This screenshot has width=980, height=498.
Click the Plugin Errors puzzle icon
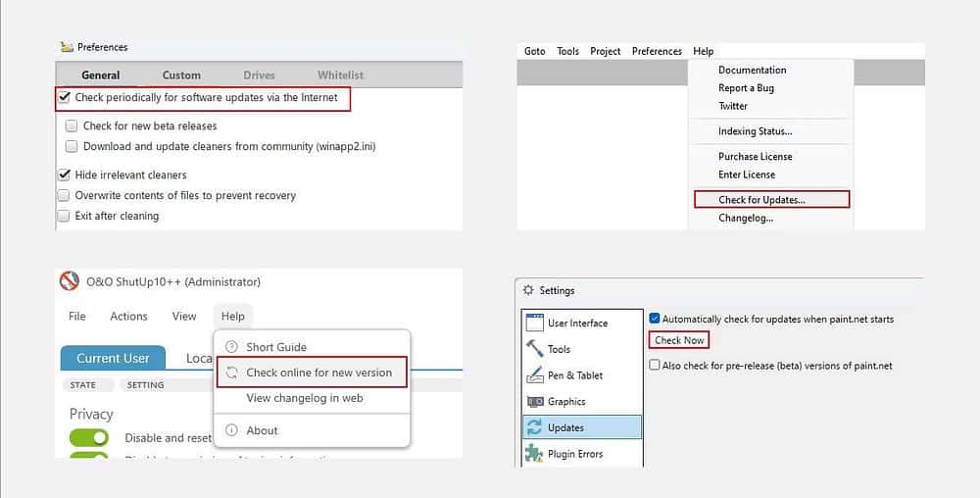pyautogui.click(x=534, y=454)
